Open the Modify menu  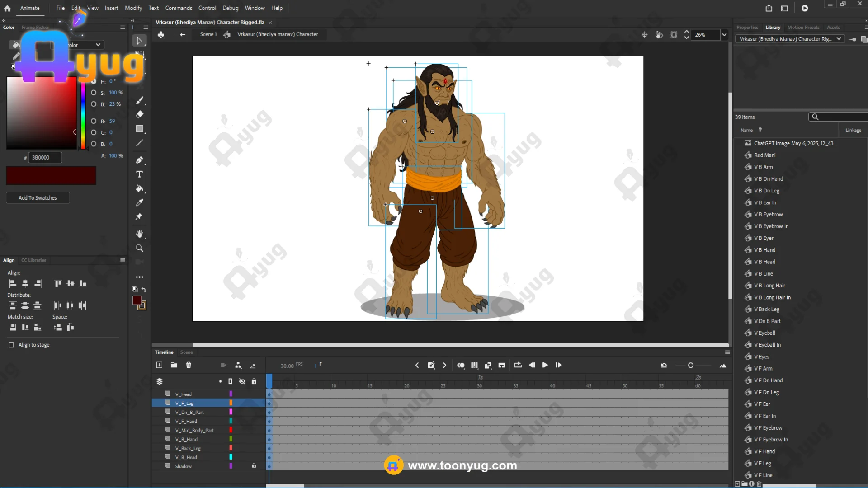coord(133,8)
